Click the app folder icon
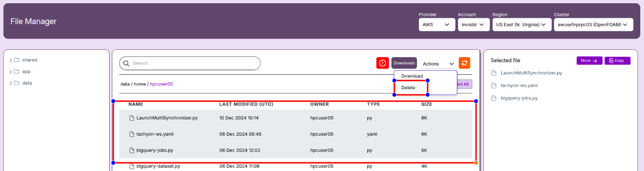 click(x=17, y=72)
